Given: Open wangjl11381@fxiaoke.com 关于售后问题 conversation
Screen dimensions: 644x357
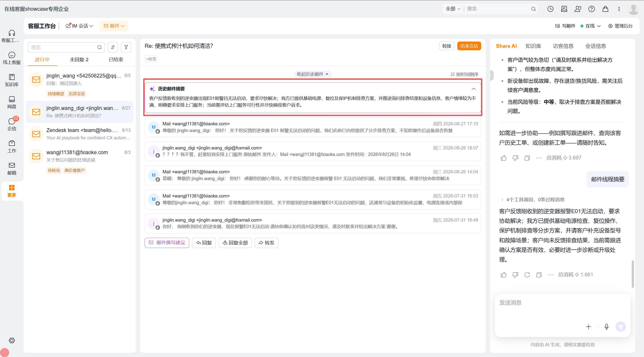Looking at the screenshot, I should [80, 161].
